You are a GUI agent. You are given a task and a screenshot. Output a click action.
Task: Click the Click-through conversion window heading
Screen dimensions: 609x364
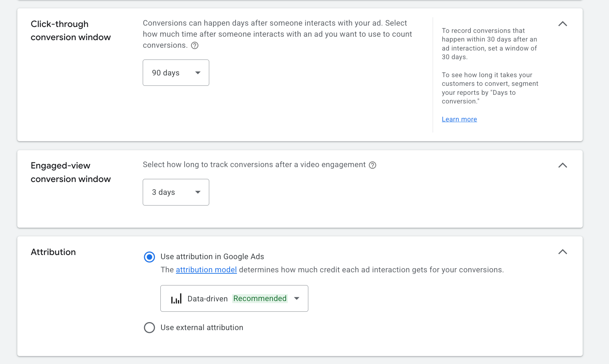(x=71, y=30)
